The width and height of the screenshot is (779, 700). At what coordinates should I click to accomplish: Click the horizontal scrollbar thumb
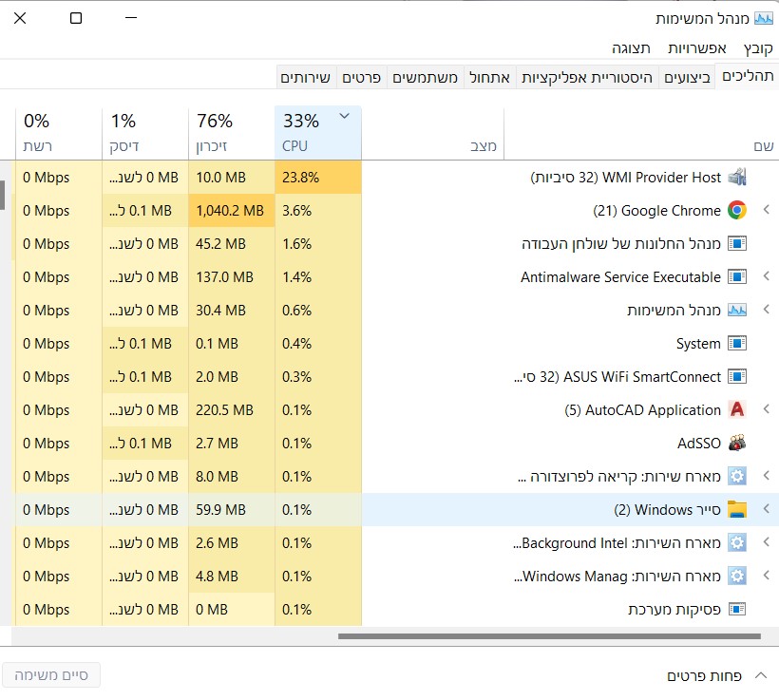[549, 636]
